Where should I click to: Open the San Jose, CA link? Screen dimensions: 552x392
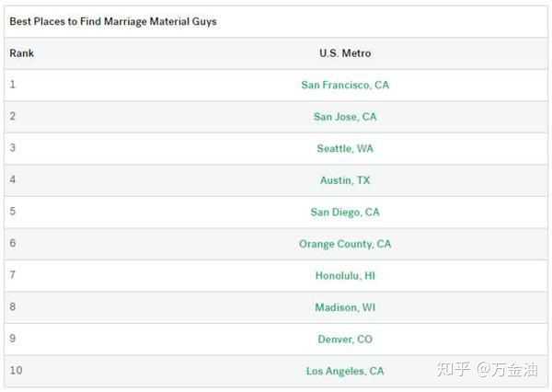345,117
